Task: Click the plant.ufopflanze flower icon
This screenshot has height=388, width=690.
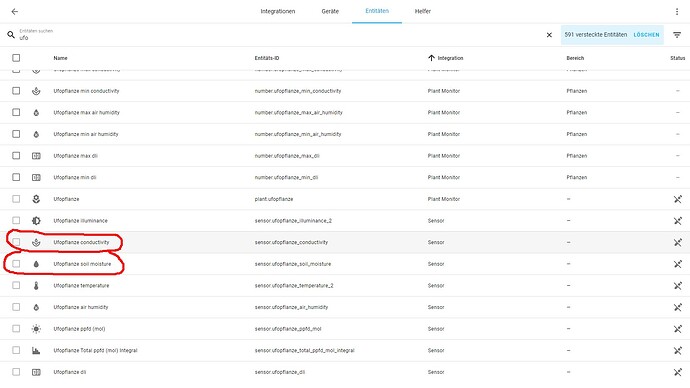Action: point(36,199)
